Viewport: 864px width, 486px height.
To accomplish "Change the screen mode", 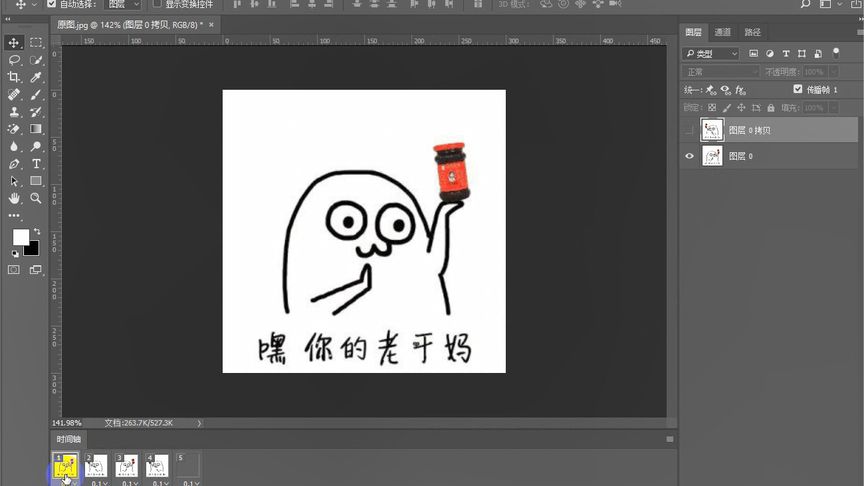I will coord(36,269).
